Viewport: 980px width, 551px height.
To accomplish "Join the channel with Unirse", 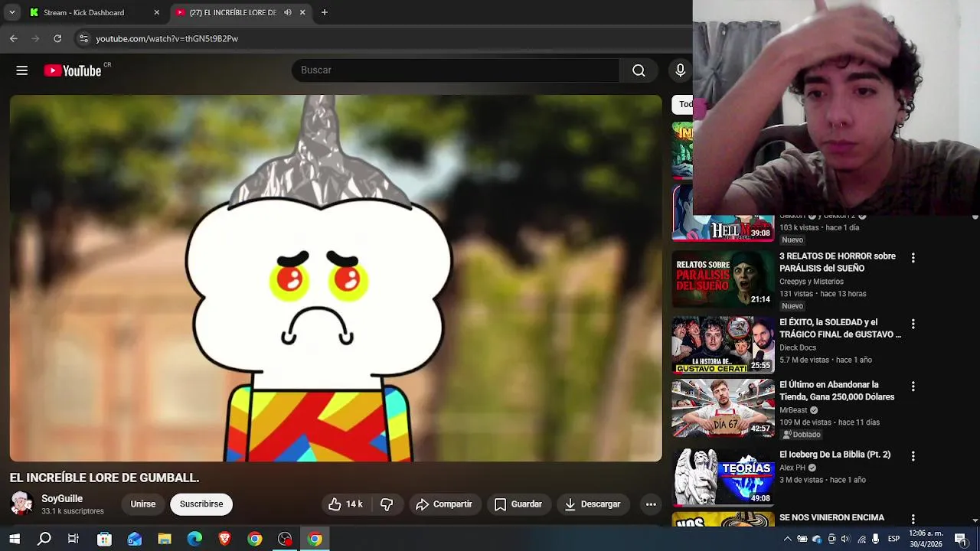I will [143, 504].
